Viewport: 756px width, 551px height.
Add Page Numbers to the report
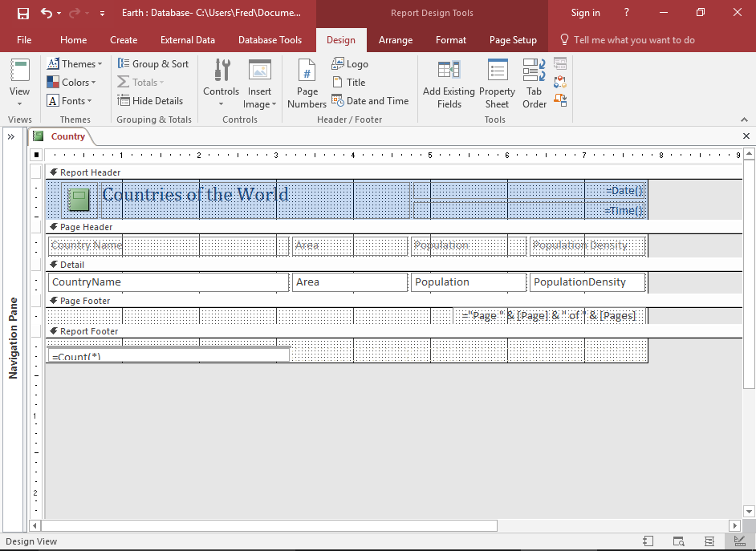[307, 83]
